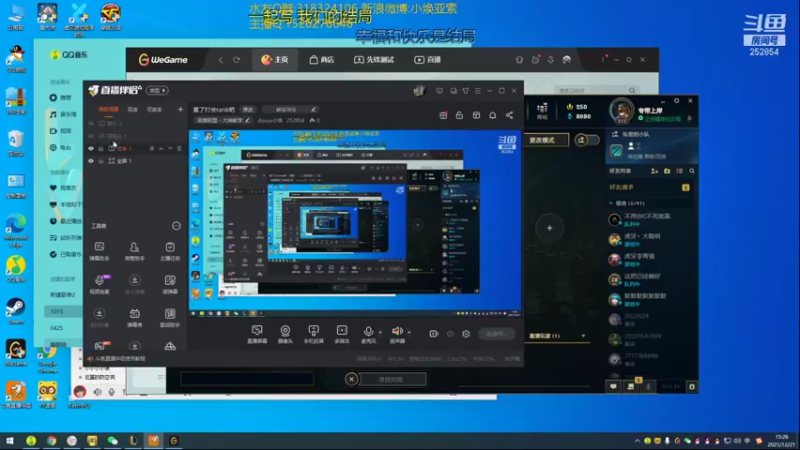Collapse the friend group in the League client
Image resolution: width=800 pixels, height=450 pixels.
click(611, 203)
